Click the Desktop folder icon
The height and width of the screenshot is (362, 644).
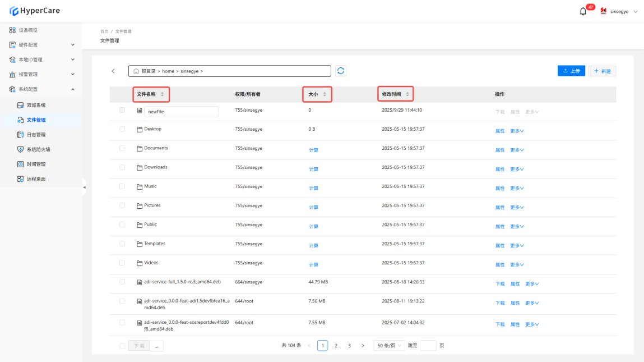pos(140,129)
